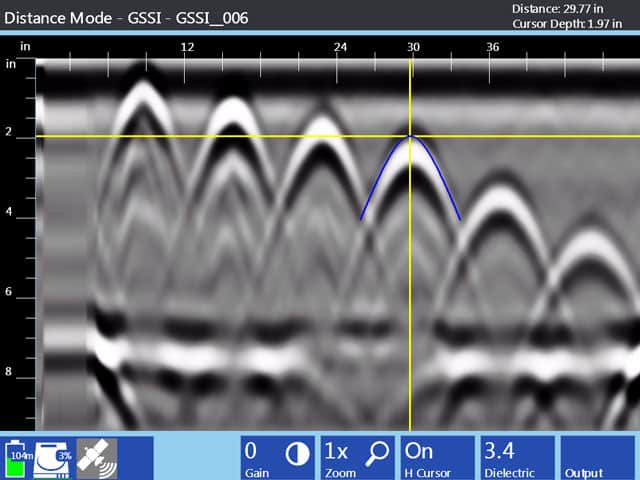Select the Gain value 0
Viewport: 640px width, 480px height.
[252, 451]
